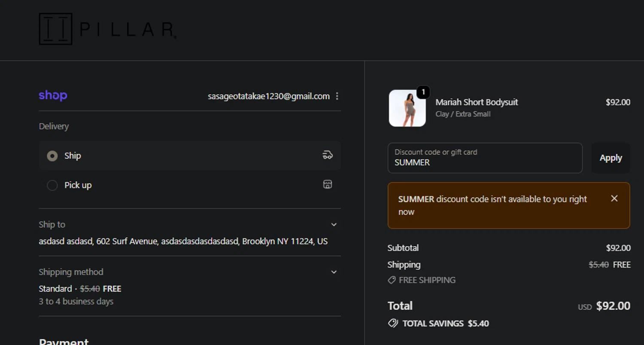Click the FREE SHIPPING discount label
This screenshot has height=345, width=644.
tap(427, 280)
